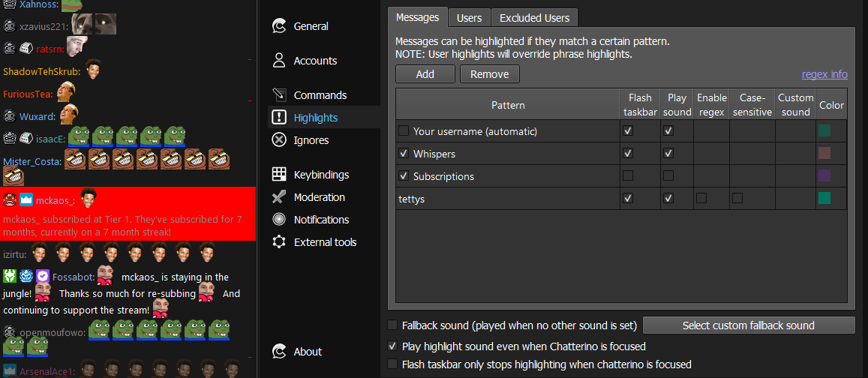Change color swatch for Your username row

[824, 131]
